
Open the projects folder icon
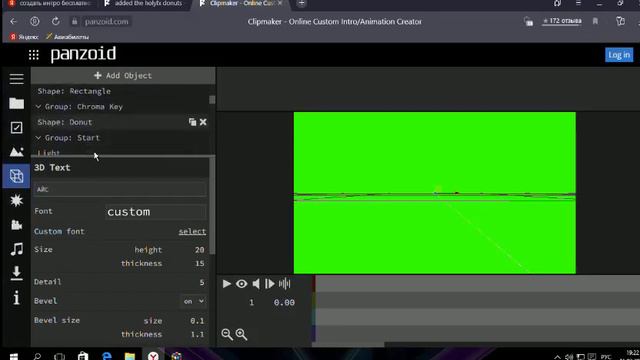(16, 103)
